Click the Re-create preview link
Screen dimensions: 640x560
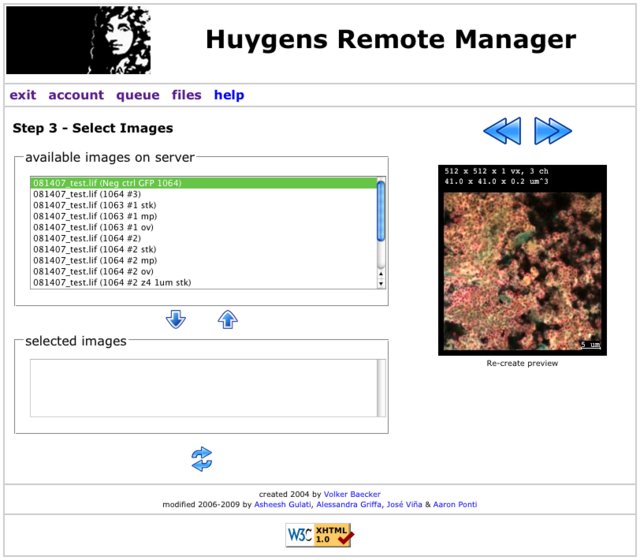(x=522, y=363)
